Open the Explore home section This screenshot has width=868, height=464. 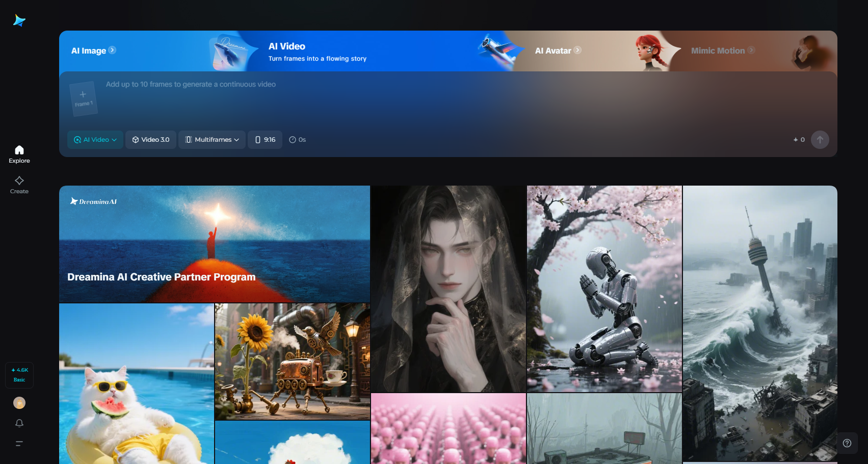click(19, 153)
